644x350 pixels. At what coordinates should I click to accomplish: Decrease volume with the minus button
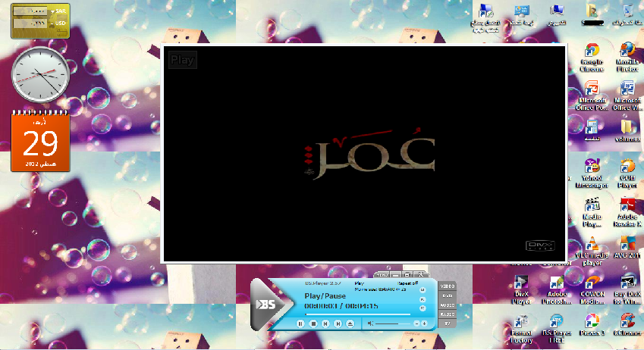coord(416,323)
